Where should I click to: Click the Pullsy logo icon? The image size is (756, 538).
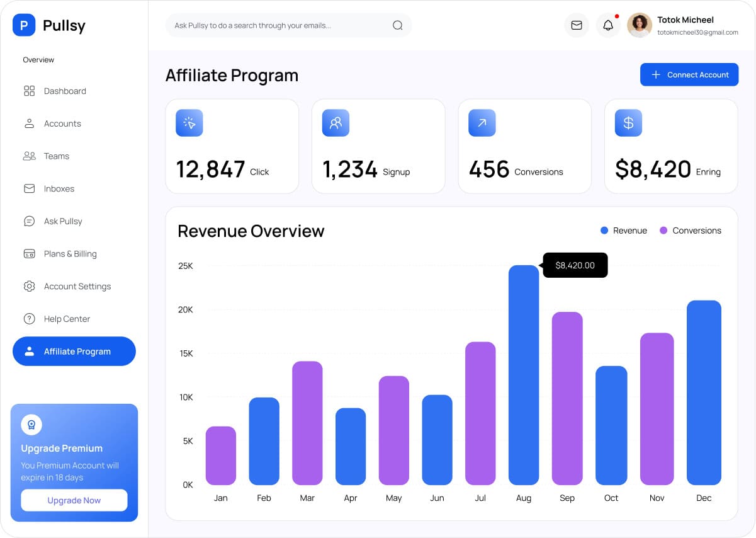[24, 26]
